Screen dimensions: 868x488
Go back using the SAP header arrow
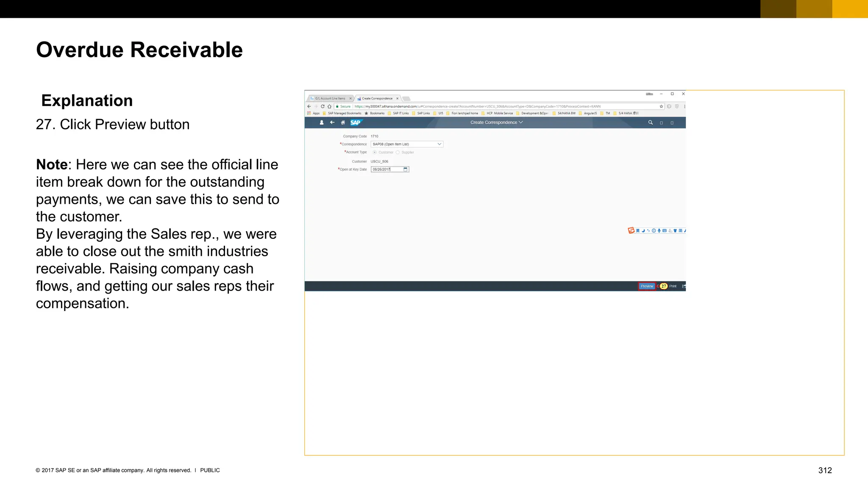[332, 122]
